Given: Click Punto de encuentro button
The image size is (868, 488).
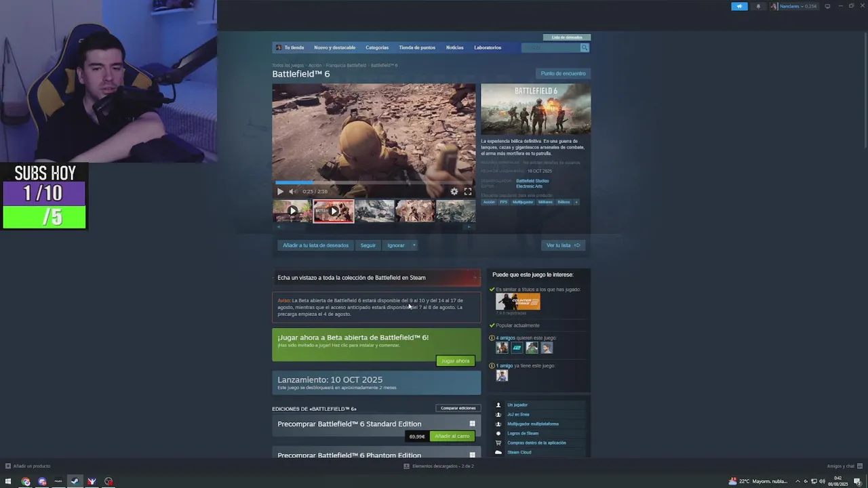Looking at the screenshot, I should (x=563, y=73).
